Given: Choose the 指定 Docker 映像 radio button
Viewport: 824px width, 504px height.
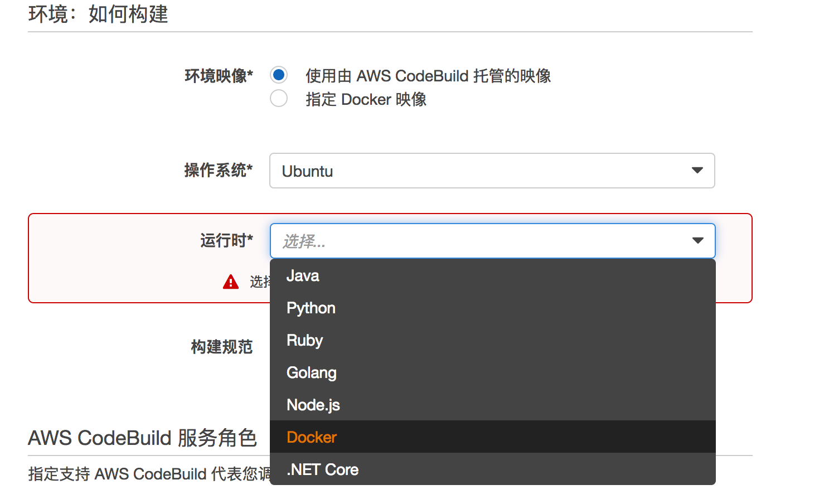Looking at the screenshot, I should tap(279, 99).
